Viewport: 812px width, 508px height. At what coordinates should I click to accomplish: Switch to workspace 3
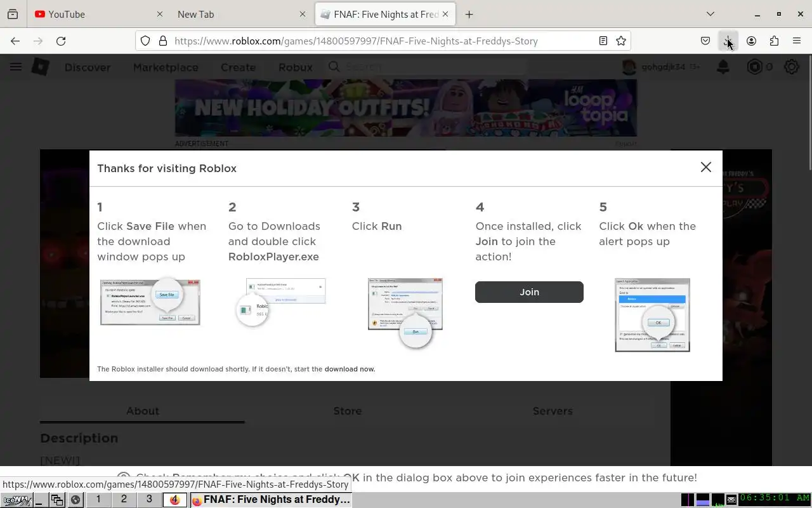tap(149, 500)
